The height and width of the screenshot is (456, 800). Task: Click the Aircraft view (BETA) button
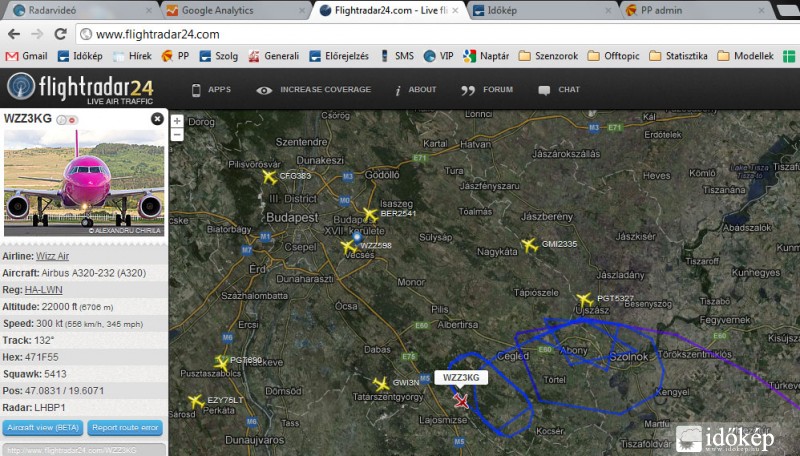(x=43, y=427)
